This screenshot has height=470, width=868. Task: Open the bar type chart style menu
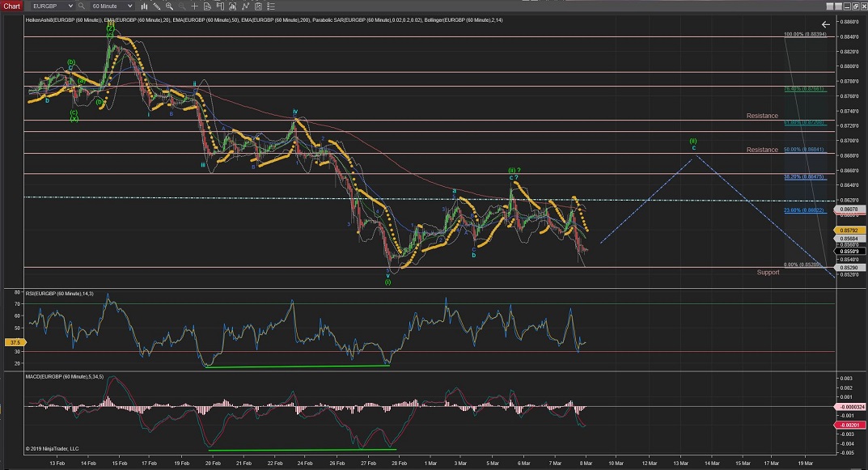click(144, 6)
